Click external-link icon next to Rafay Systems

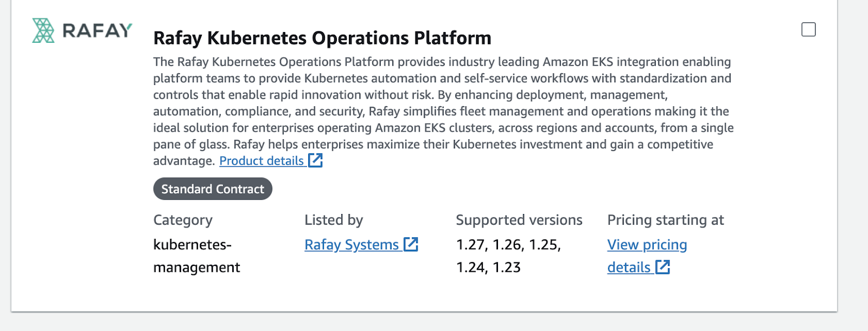tap(411, 244)
